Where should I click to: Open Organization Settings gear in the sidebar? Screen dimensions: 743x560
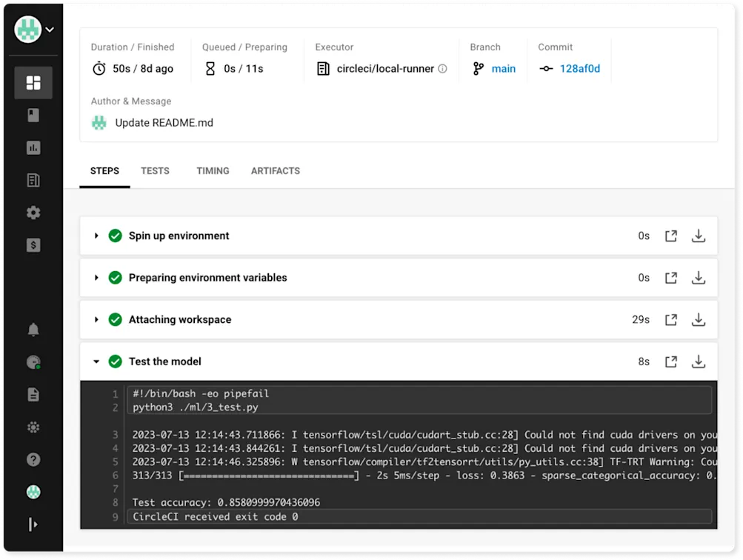pyautogui.click(x=33, y=213)
